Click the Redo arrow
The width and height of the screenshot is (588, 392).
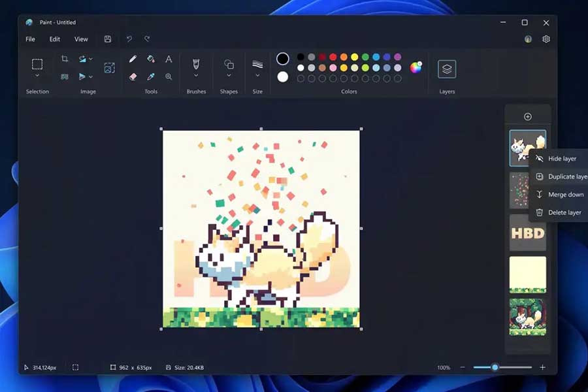pyautogui.click(x=147, y=39)
